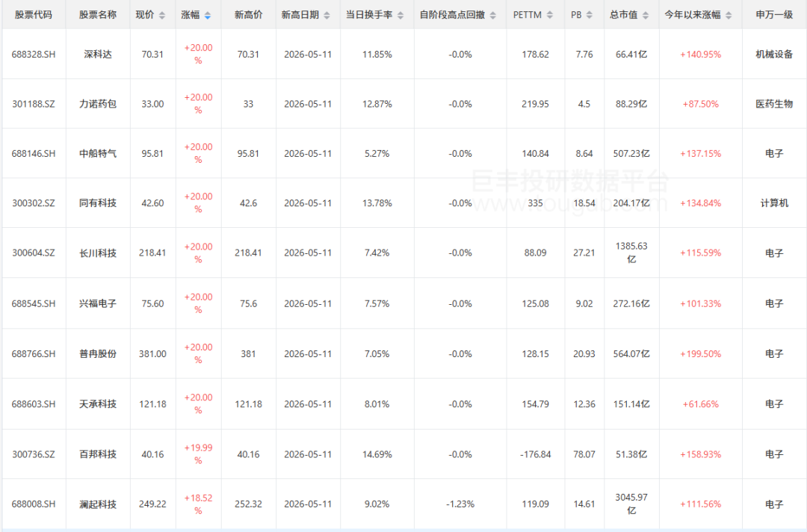Open stock code 688603.SH

pos(34,404)
